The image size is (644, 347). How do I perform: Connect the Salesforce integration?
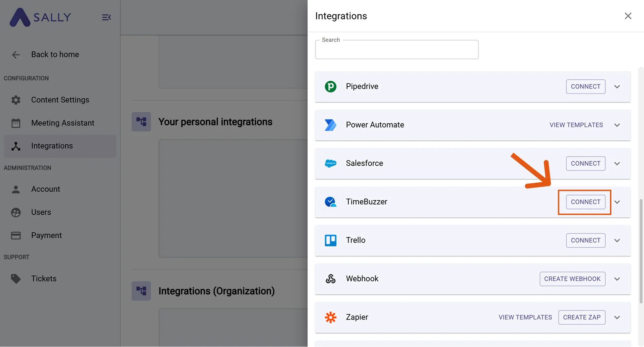[586, 163]
